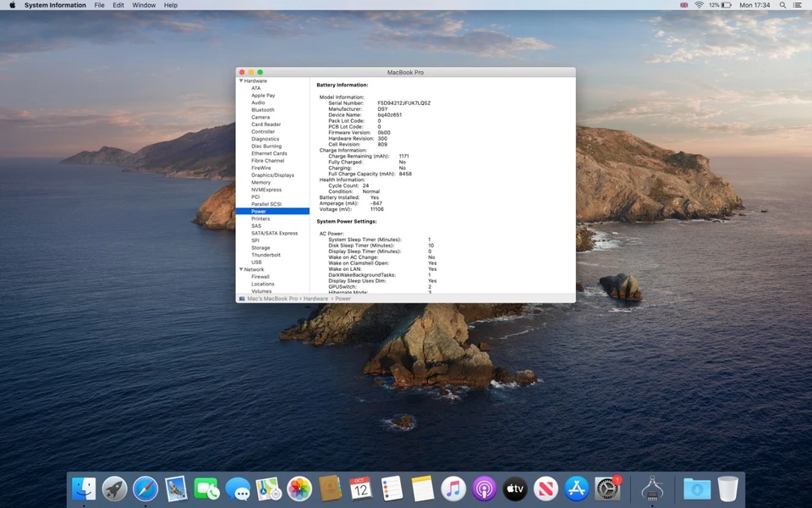
Task: Open Contacts book icon in Dock
Action: 330,489
